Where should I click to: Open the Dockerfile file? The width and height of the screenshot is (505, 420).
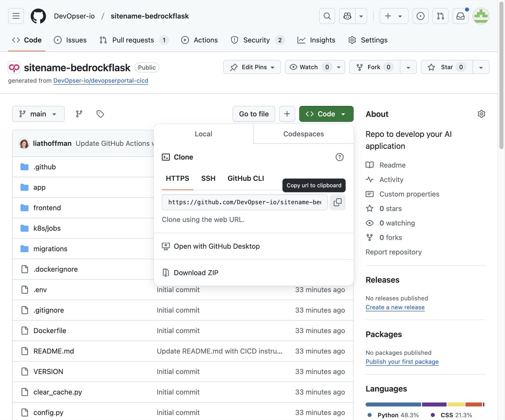(50, 331)
